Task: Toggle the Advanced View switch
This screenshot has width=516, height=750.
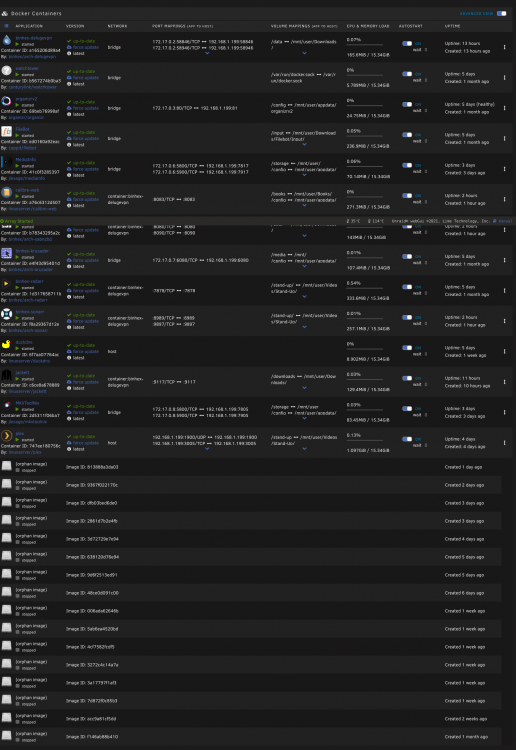Action: point(501,13)
